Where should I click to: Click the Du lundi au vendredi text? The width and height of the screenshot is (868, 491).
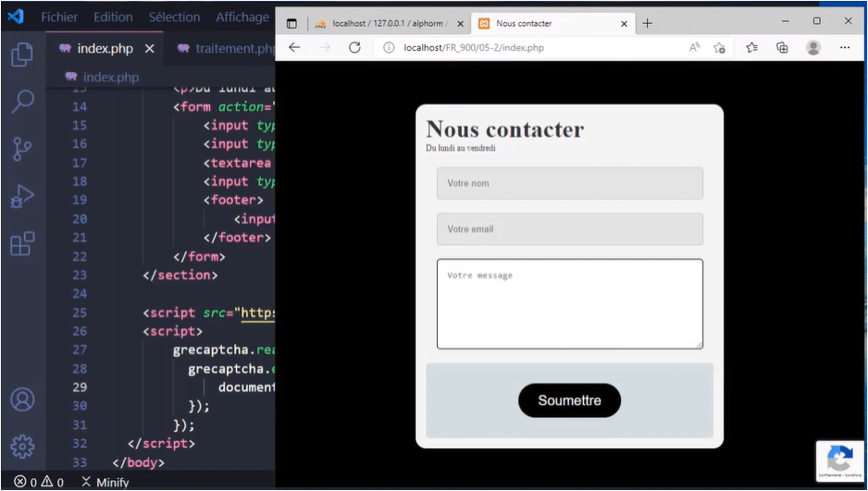pos(461,148)
